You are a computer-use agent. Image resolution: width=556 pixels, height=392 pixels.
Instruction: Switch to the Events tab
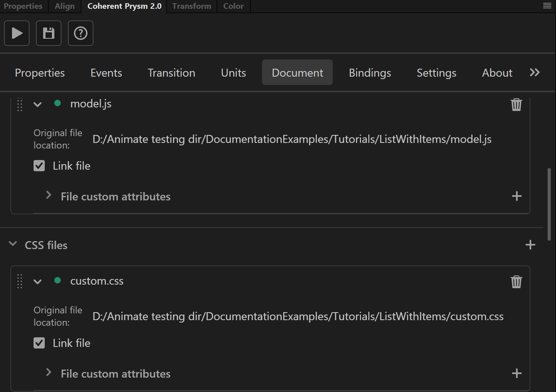pyautogui.click(x=106, y=73)
